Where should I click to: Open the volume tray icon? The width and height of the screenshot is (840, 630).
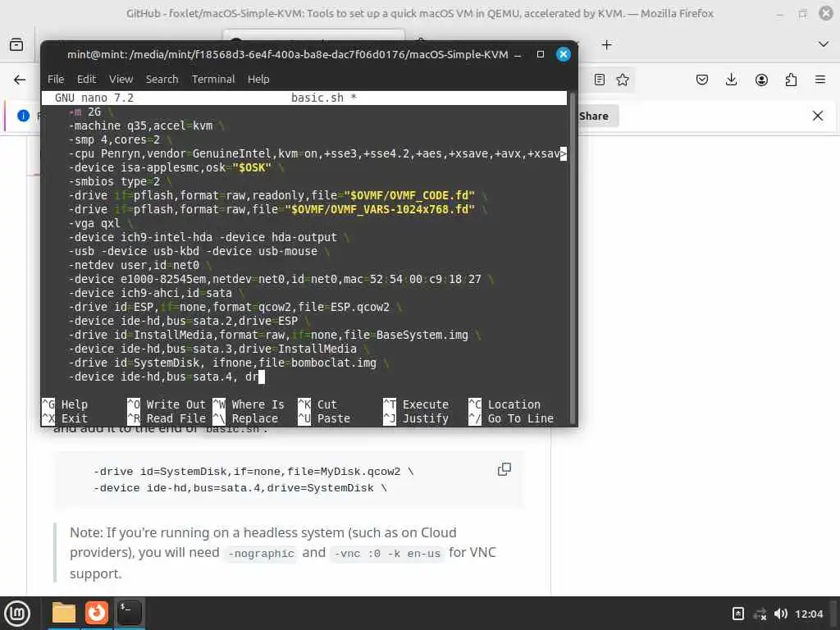click(781, 614)
